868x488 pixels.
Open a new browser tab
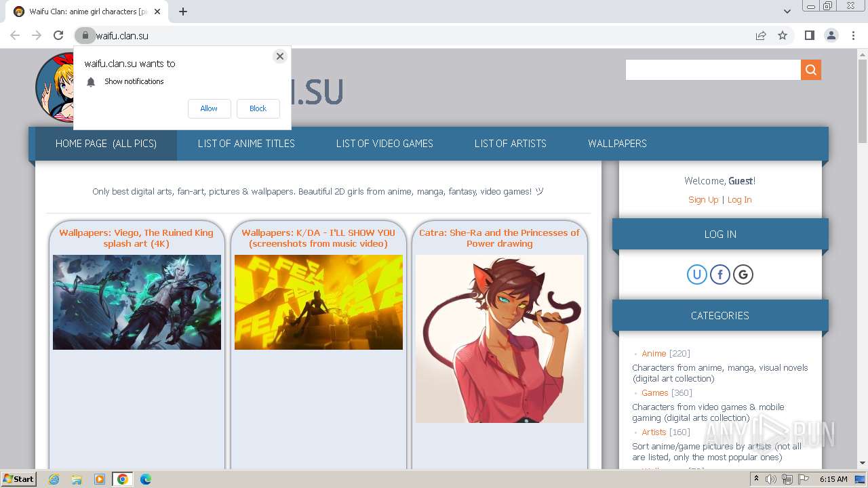point(183,12)
